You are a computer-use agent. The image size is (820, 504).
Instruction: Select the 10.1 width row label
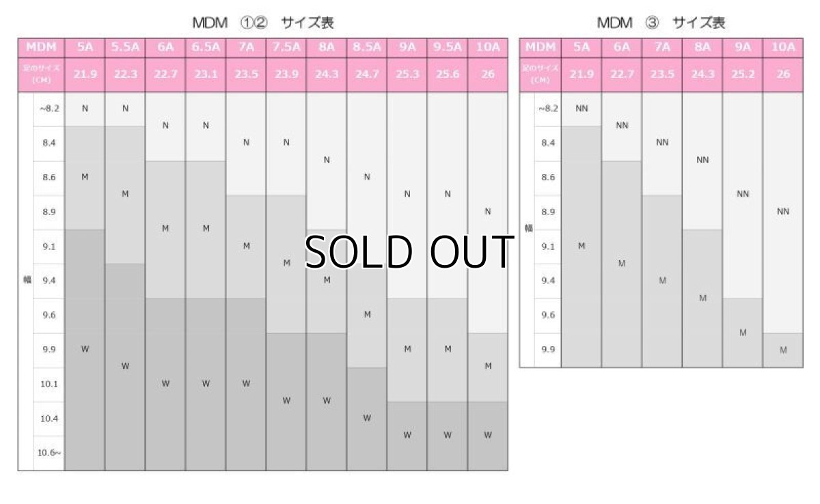click(x=49, y=384)
